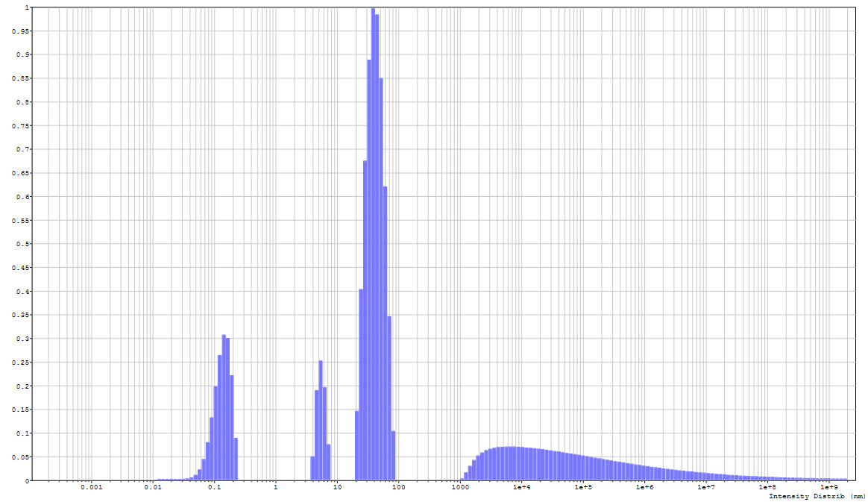Image resolution: width=868 pixels, height=502 pixels.
Task: Click the y-axis label '0.9'
Action: coord(22,54)
